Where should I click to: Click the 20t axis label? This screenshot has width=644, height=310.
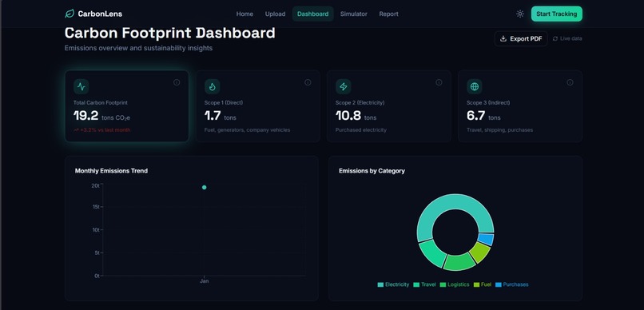[x=95, y=185]
